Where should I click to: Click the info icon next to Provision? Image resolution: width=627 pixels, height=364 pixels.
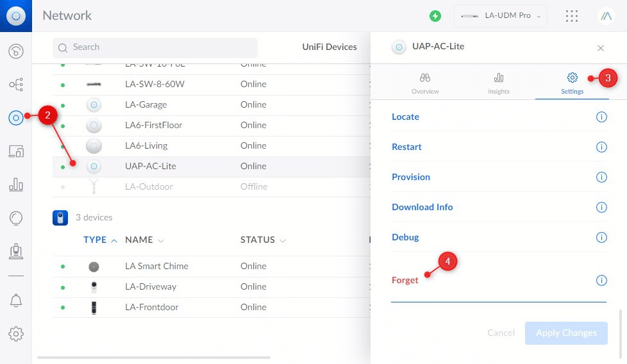601,177
